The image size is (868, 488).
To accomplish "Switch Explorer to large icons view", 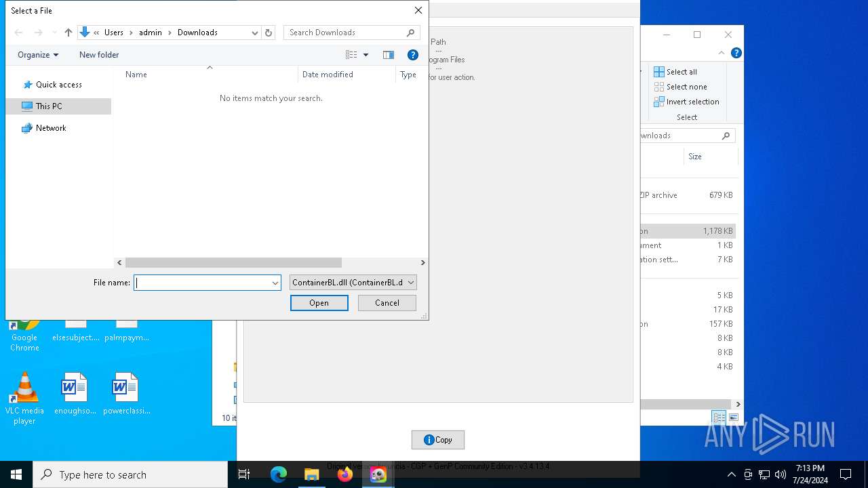I will [x=733, y=418].
